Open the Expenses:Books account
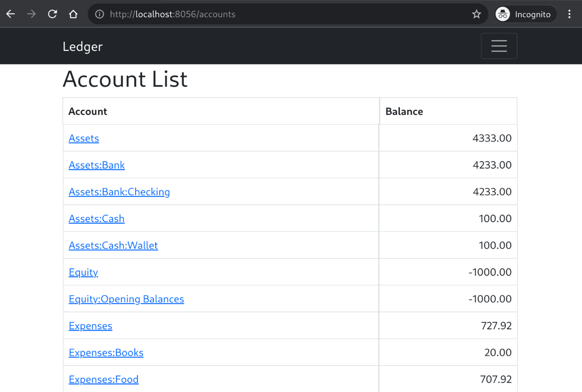582x392 pixels. tap(106, 352)
